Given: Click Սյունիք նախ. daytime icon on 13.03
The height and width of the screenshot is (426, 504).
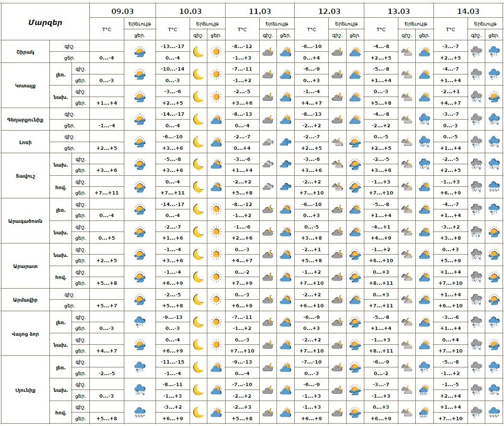Looking at the screenshot, I should pos(424,389).
